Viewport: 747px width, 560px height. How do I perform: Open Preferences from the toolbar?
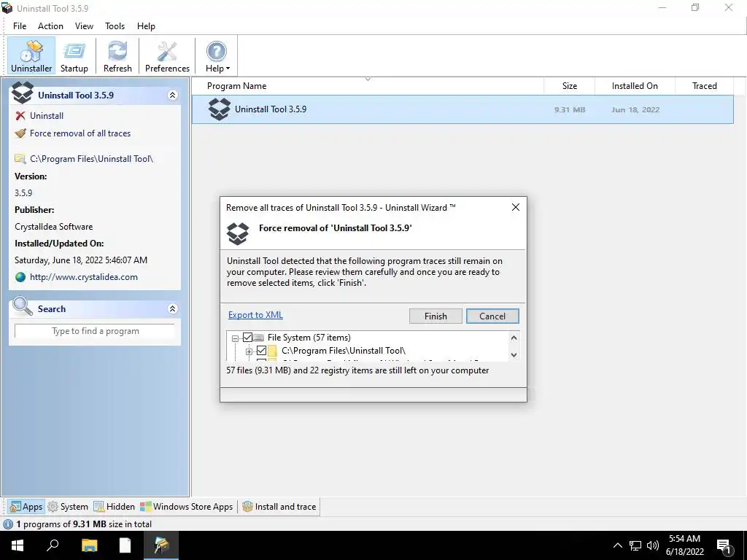(x=167, y=56)
